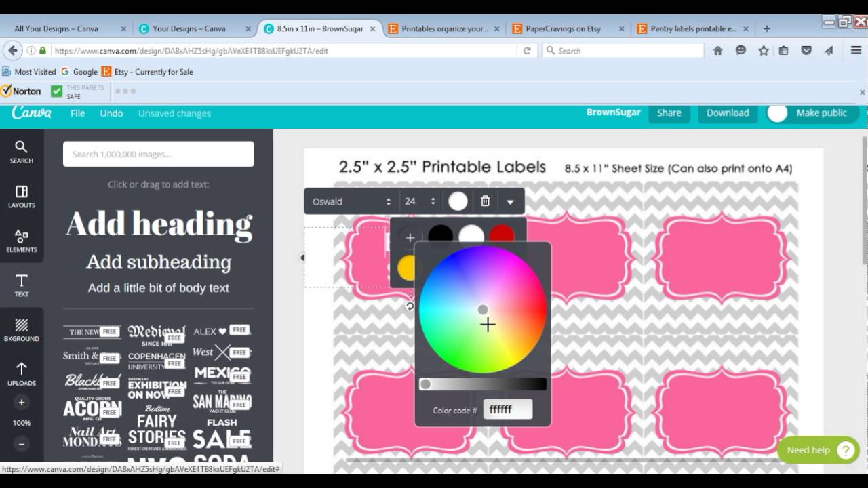
Task: Delete selected text with trash icon
Action: click(x=485, y=201)
